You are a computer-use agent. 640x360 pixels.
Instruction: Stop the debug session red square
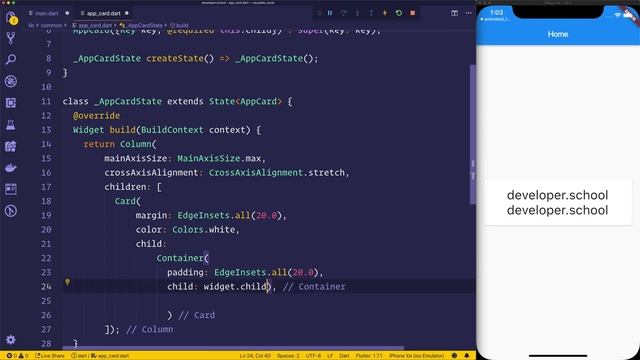(413, 13)
